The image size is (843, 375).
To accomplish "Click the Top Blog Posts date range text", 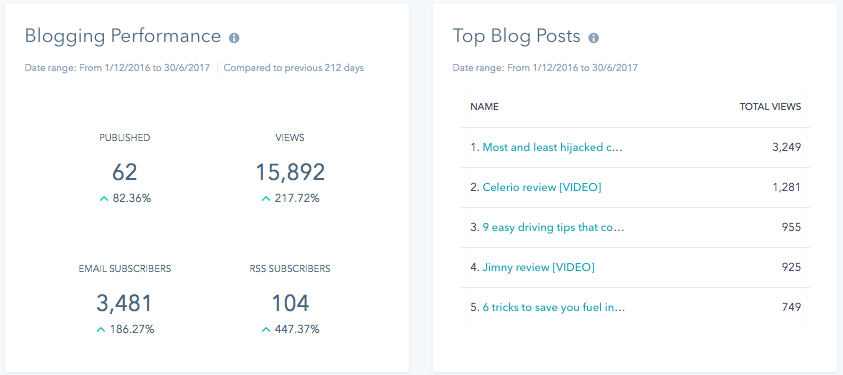I will tap(545, 68).
